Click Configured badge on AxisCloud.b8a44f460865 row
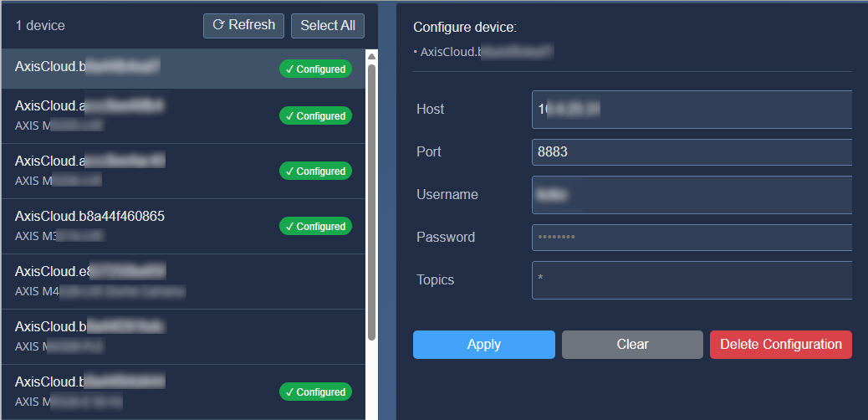868x420 pixels. pyautogui.click(x=315, y=226)
